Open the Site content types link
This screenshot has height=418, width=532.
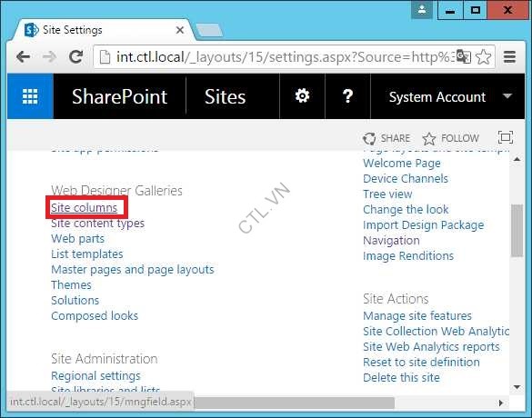(x=97, y=224)
